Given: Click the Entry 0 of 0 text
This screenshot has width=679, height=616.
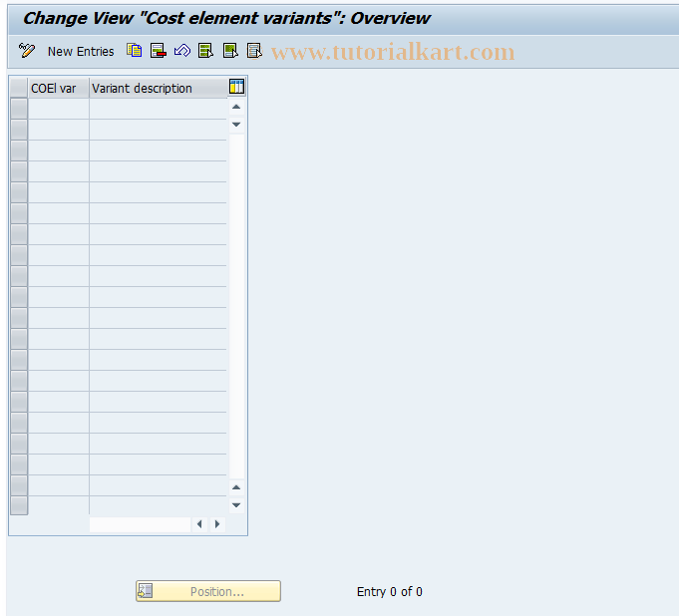Looking at the screenshot, I should click(389, 592).
